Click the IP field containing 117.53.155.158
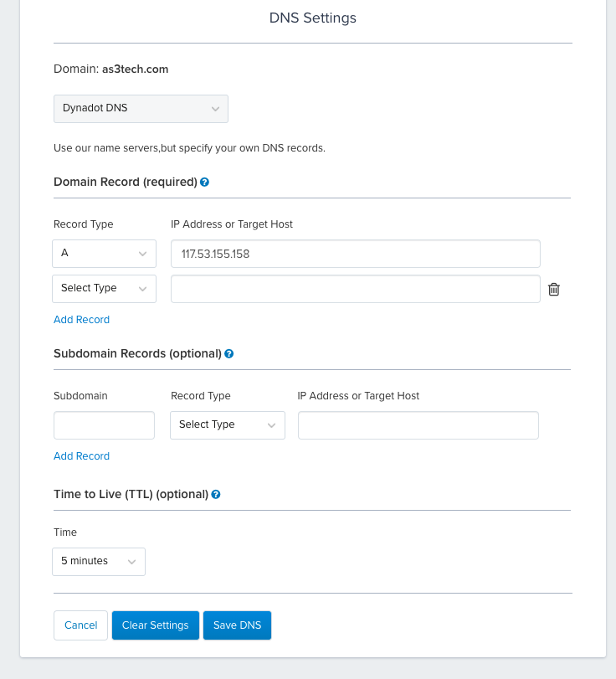This screenshot has width=616, height=679. tap(355, 254)
